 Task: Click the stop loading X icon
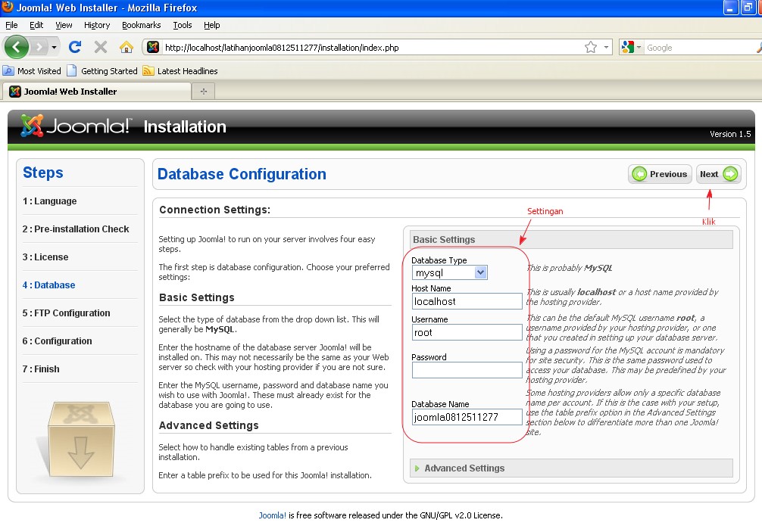[101, 47]
